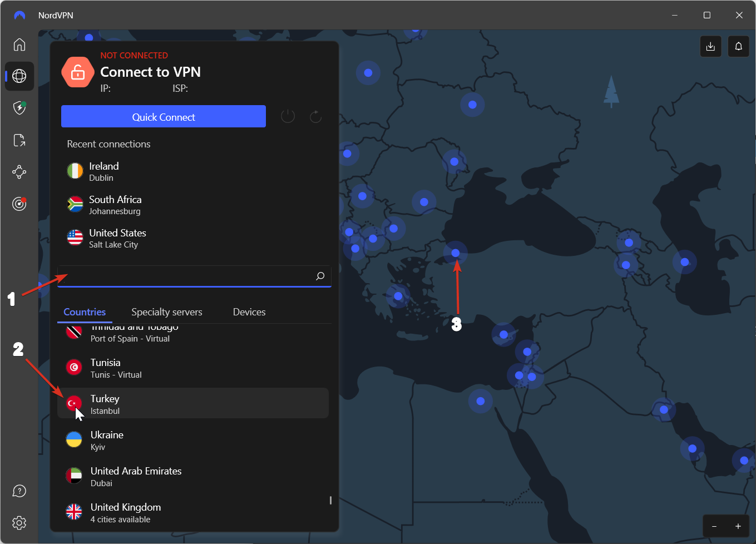Click the refresh reconnect icon
The image size is (756, 544).
click(315, 116)
